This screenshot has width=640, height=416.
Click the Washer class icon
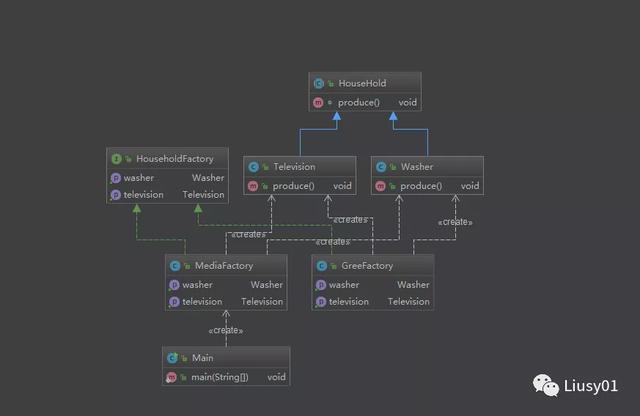click(381, 167)
